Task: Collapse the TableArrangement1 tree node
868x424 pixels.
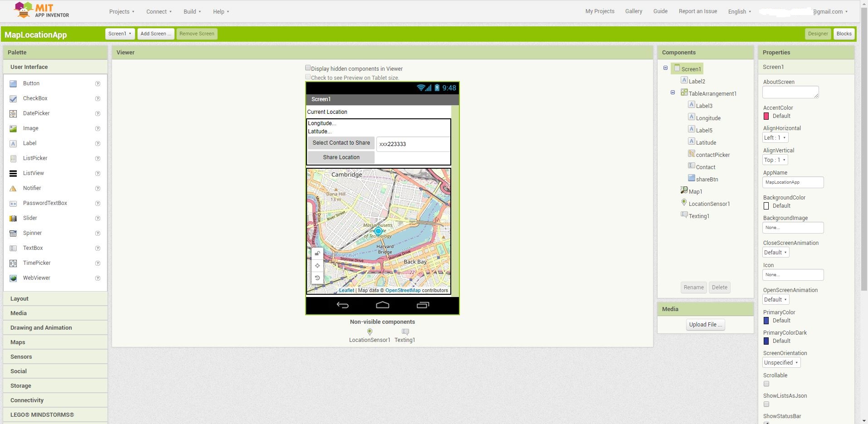Action: click(x=673, y=92)
